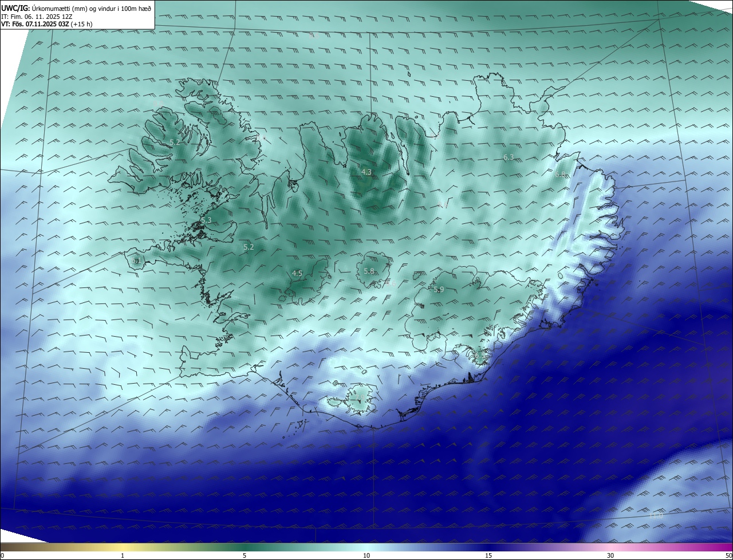The height and width of the screenshot is (560, 733).
Task: Click the 5.2 value between the 5.3 and 4.5 labels
Action: click(249, 247)
